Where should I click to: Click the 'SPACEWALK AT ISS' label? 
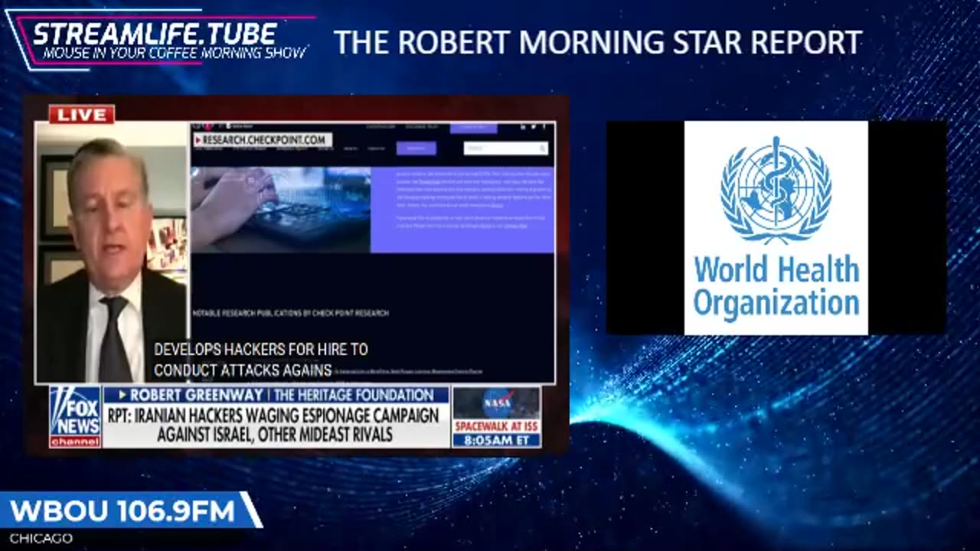click(496, 427)
